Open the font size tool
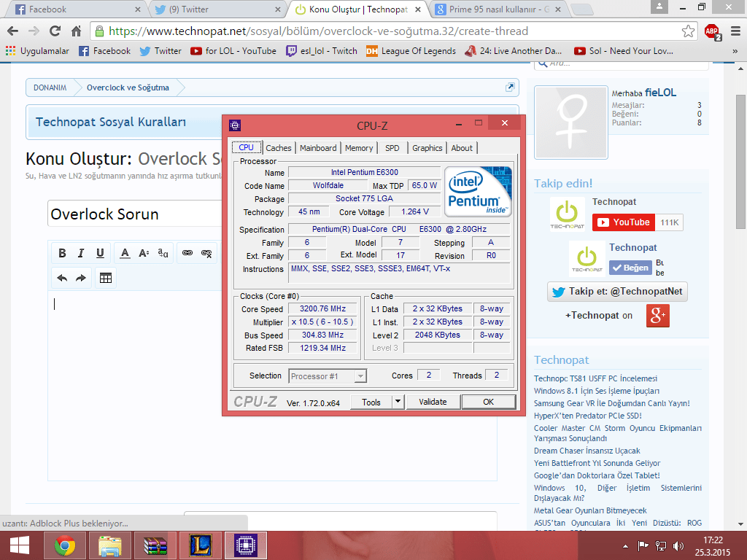The image size is (747, 560). click(144, 252)
